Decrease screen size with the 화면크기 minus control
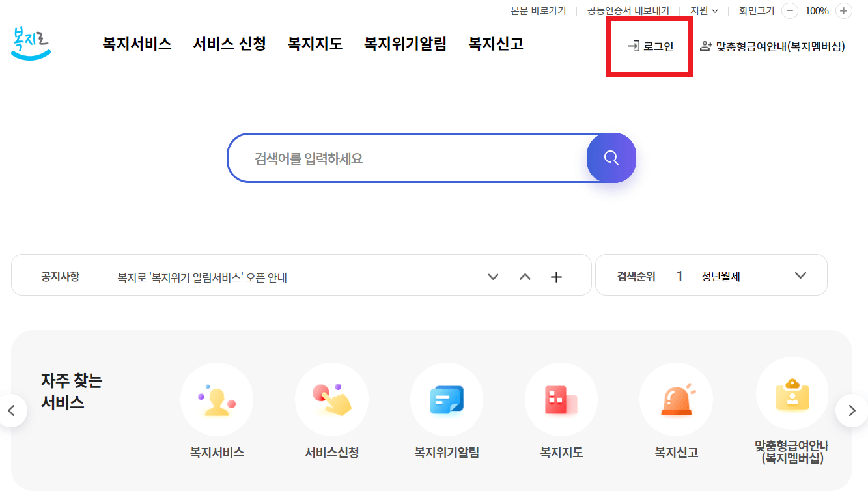The height and width of the screenshot is (504, 868). 791,11
